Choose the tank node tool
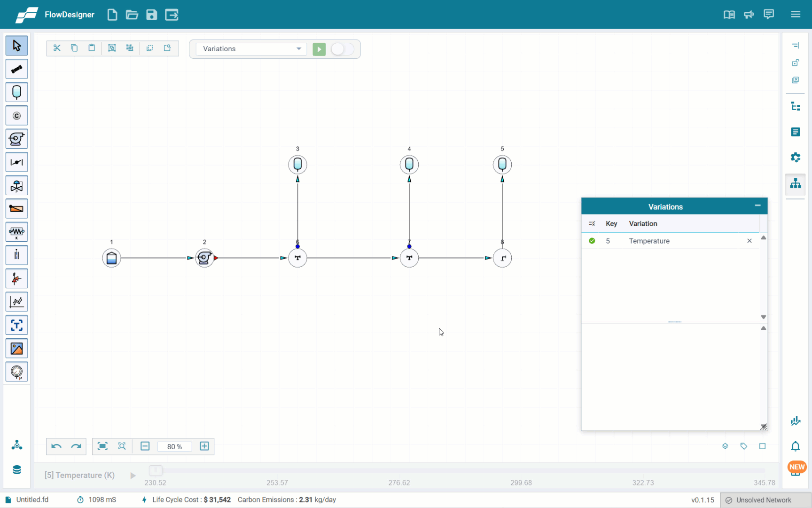Image resolution: width=812 pixels, height=508 pixels. (x=16, y=92)
